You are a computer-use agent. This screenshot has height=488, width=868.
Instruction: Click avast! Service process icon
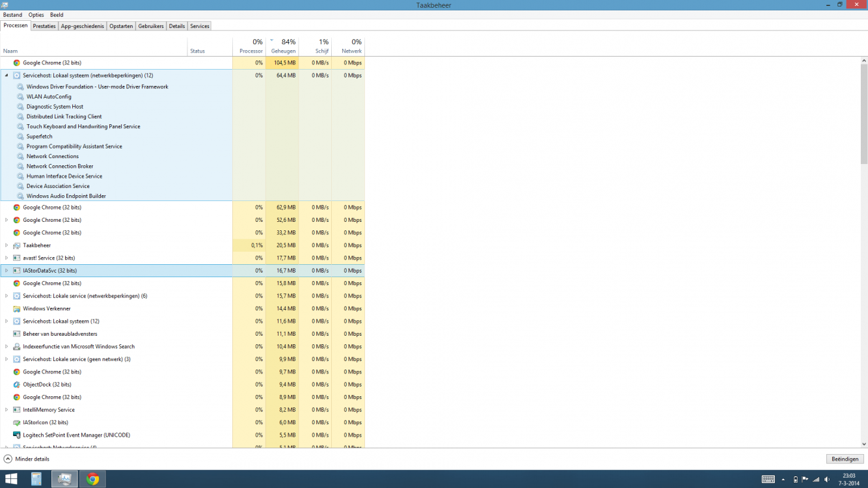click(x=17, y=258)
